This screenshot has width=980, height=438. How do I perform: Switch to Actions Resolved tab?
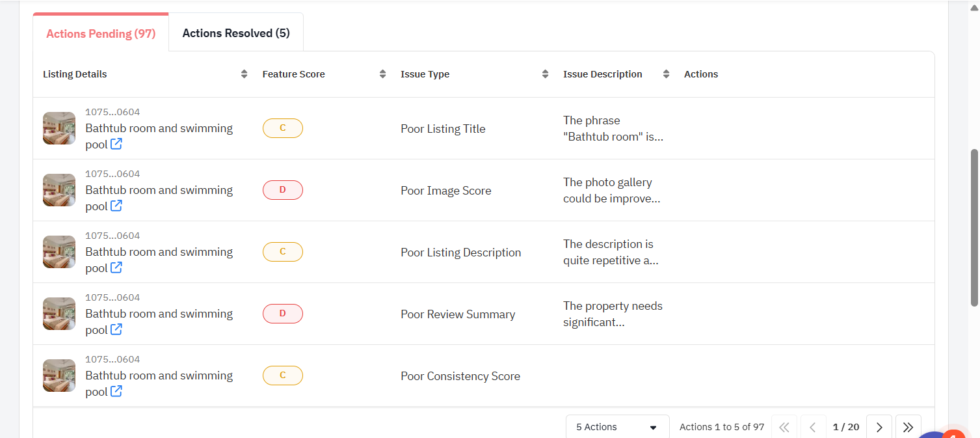point(236,33)
